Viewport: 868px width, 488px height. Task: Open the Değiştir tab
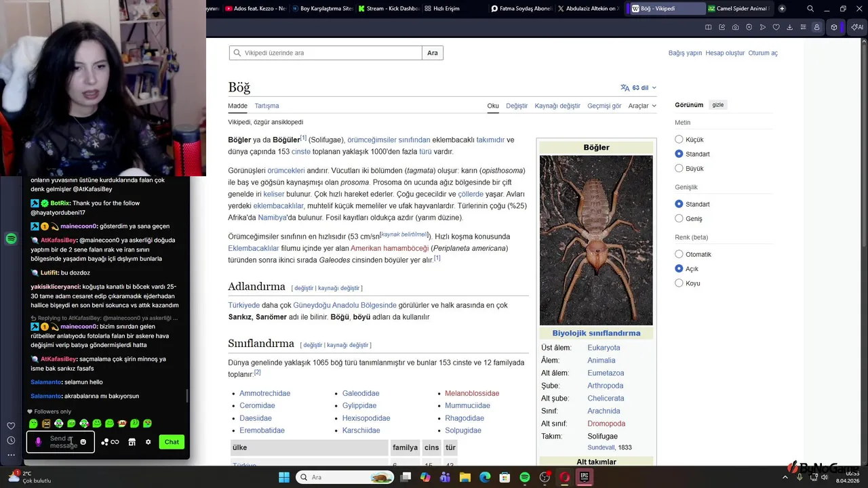click(x=517, y=106)
